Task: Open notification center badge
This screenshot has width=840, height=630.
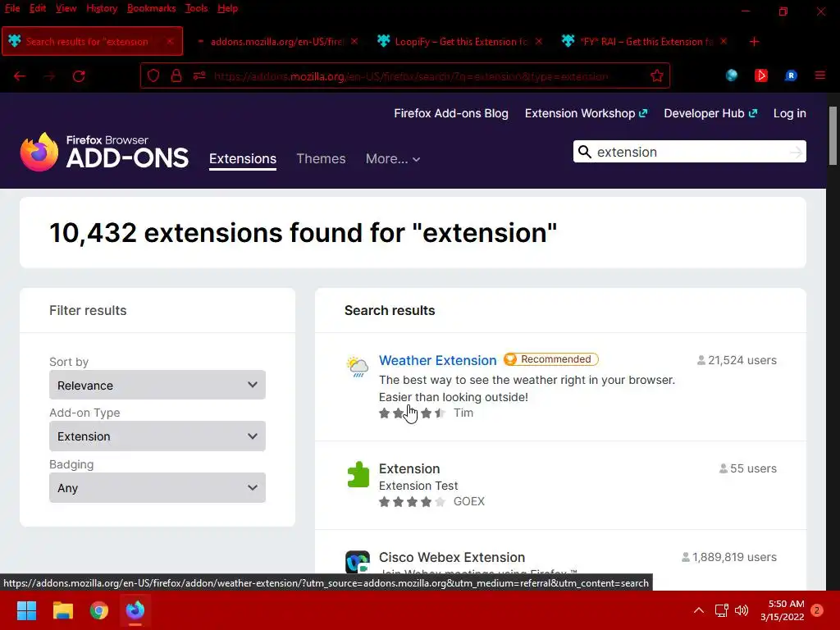Action: click(817, 610)
